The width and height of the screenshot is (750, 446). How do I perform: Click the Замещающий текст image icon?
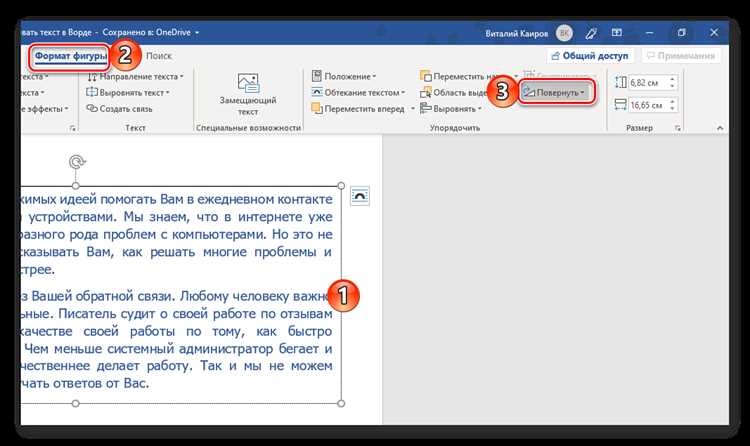[x=248, y=83]
